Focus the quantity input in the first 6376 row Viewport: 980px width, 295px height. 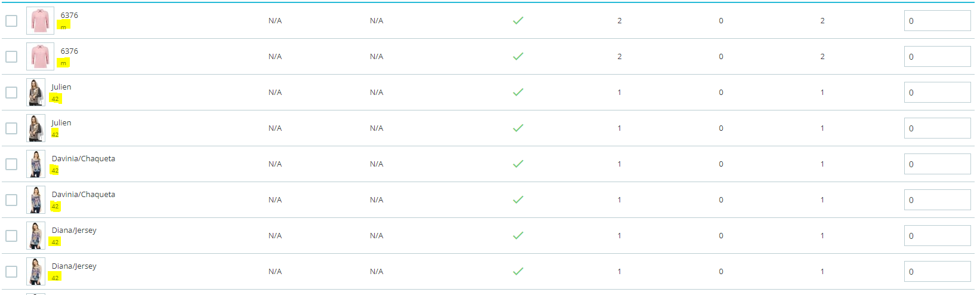pyautogui.click(x=937, y=21)
